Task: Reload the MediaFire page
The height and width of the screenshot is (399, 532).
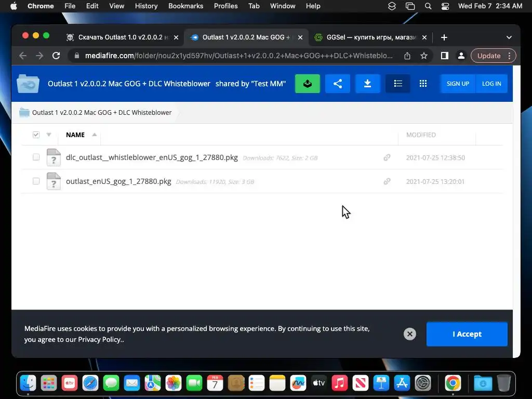Action: [x=56, y=56]
